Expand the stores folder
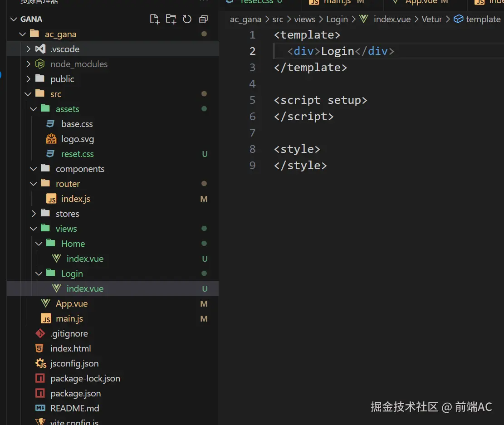Screen dimensions: 504x425 point(67,214)
